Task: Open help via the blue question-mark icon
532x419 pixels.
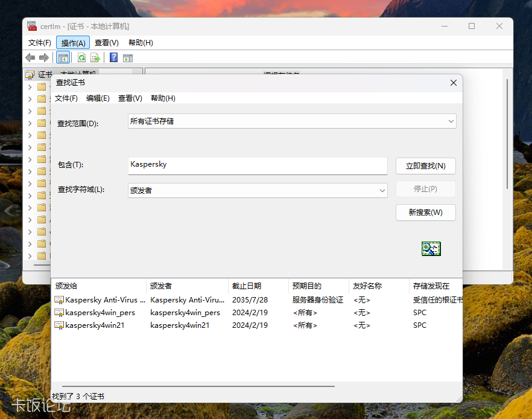Action: [113, 57]
